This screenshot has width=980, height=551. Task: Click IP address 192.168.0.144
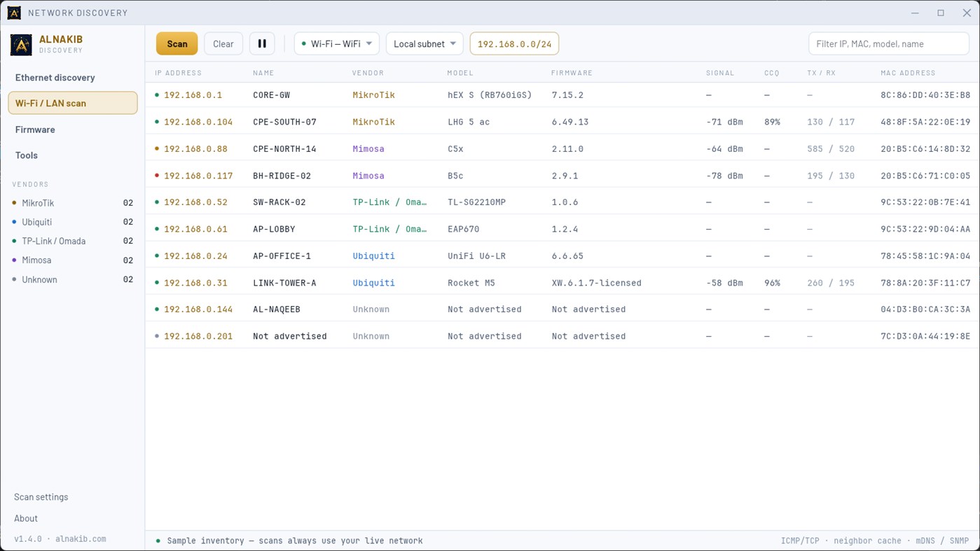[198, 309]
